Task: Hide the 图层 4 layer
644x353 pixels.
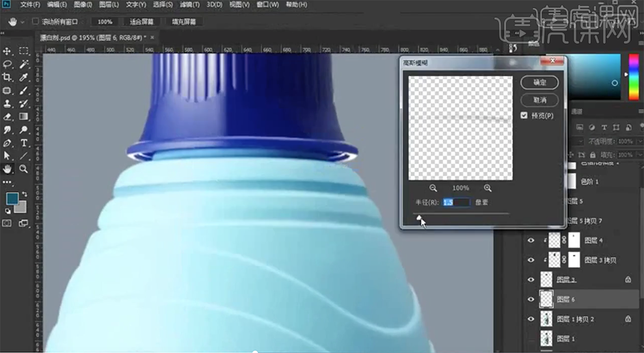Action: tap(531, 241)
